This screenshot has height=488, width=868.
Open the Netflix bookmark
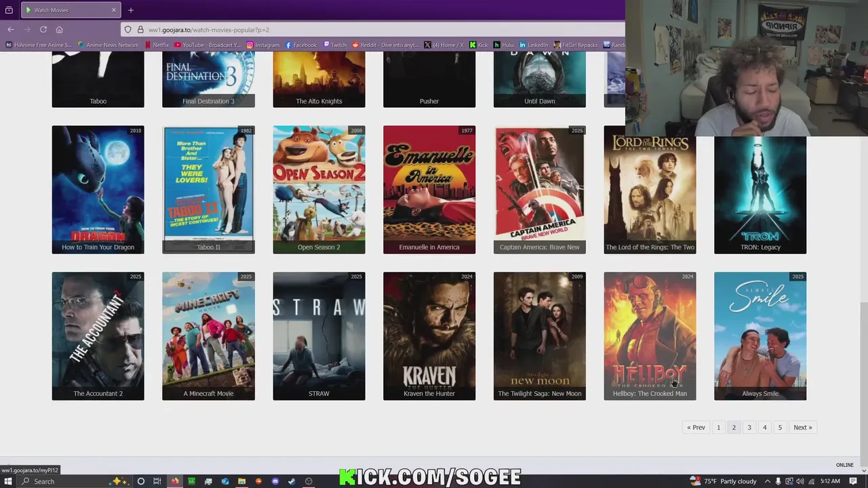[x=157, y=45]
